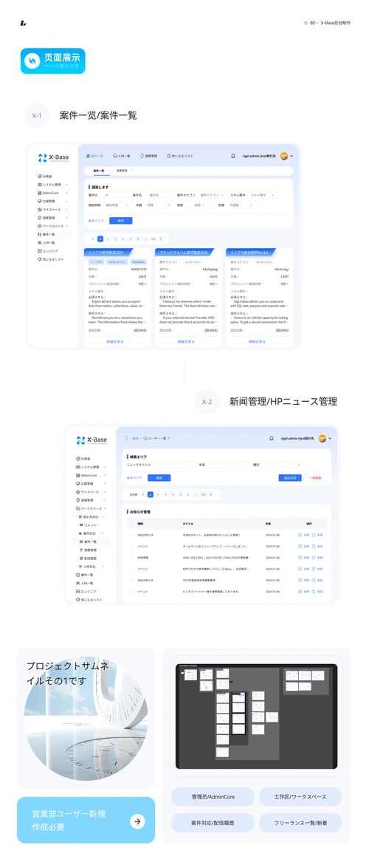Click the delete icon in the 社内プロセス改善 row
The image size is (369, 868).
pos(314,569)
